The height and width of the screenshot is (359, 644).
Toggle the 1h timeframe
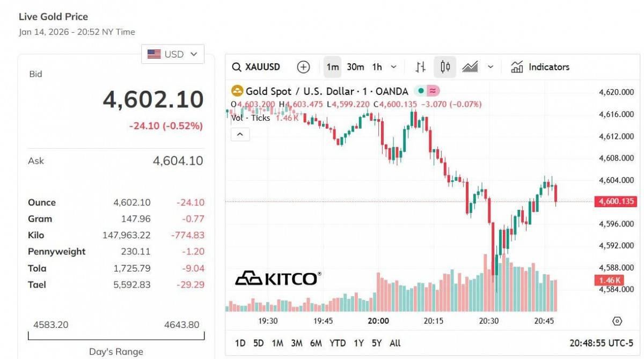tap(377, 67)
